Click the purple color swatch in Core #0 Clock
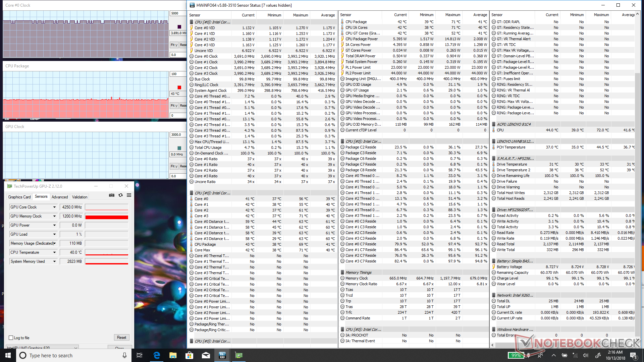This screenshot has width=644, height=362. click(x=179, y=27)
